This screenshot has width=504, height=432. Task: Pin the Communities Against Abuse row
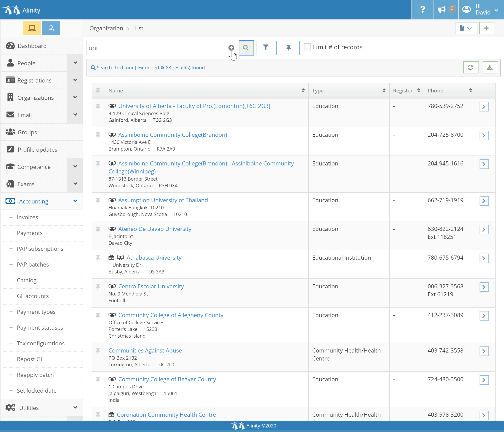click(x=98, y=351)
